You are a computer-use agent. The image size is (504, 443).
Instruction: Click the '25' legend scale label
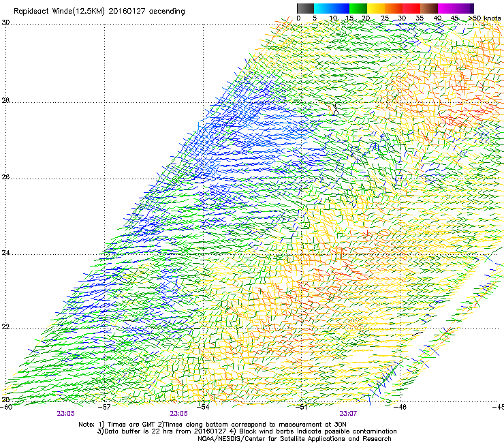(385, 18)
